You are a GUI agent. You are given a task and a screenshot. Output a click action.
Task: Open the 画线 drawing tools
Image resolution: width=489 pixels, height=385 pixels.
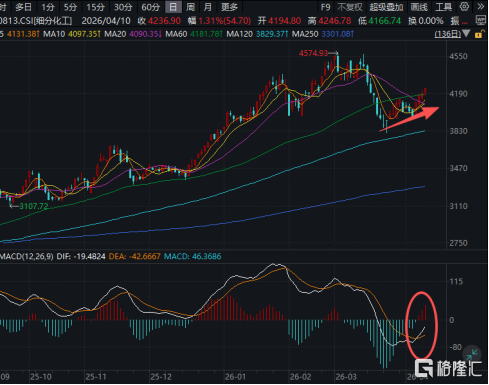point(419,7)
